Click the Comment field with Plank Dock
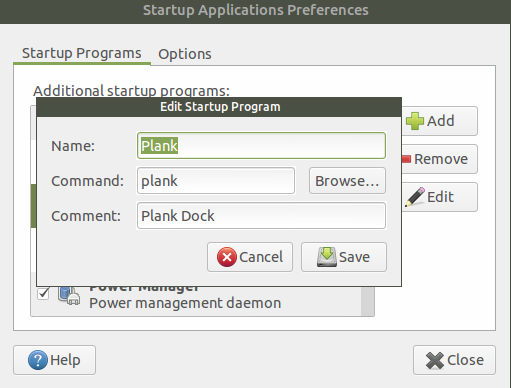The height and width of the screenshot is (388, 511). point(261,216)
